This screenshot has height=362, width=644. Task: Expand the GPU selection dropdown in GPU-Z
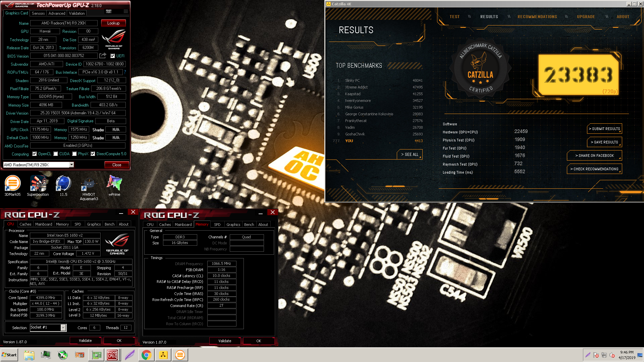click(x=71, y=165)
